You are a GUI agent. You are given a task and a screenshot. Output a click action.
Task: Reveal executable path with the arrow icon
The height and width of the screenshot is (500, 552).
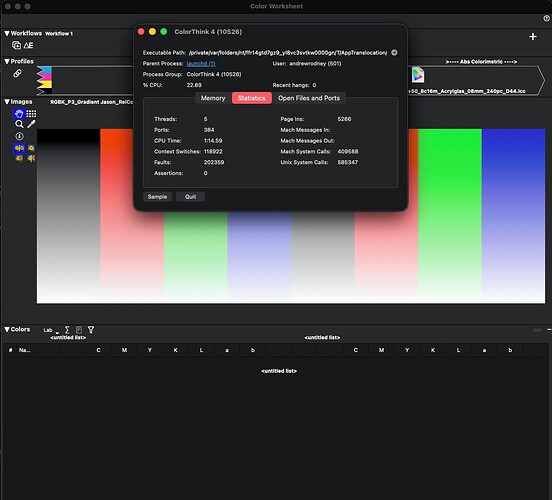(x=394, y=52)
